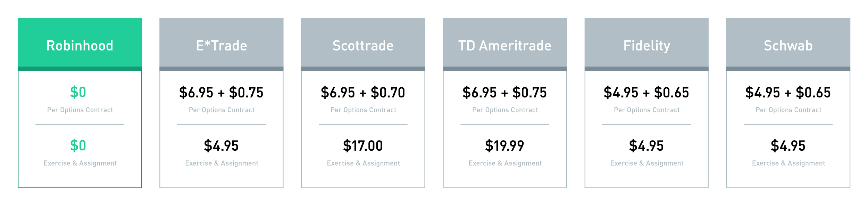Click TD Ameritrade's $6.95 + $0.75 price

pyautogui.click(x=504, y=93)
